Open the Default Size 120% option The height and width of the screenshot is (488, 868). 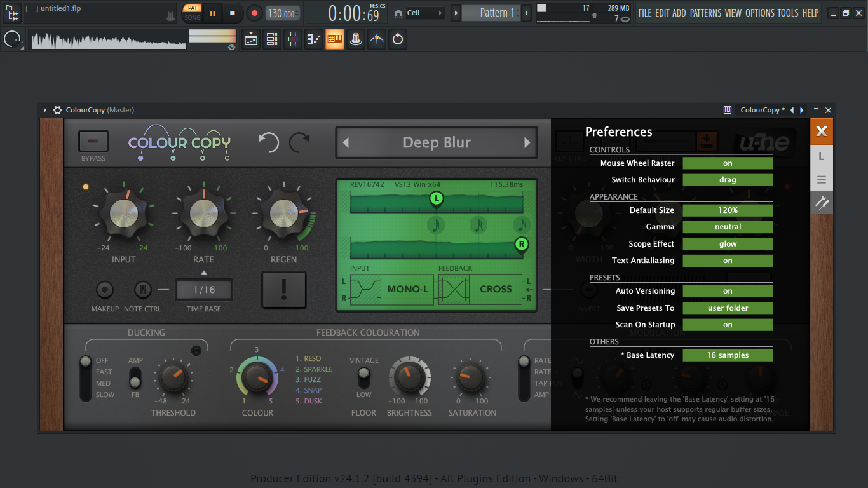click(x=728, y=210)
